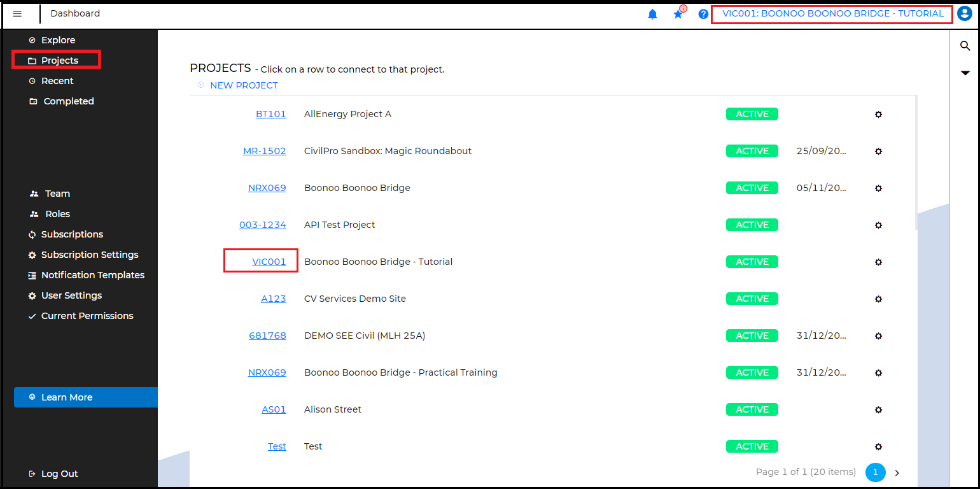Click the help question mark icon
The width and height of the screenshot is (980, 489).
point(703,14)
